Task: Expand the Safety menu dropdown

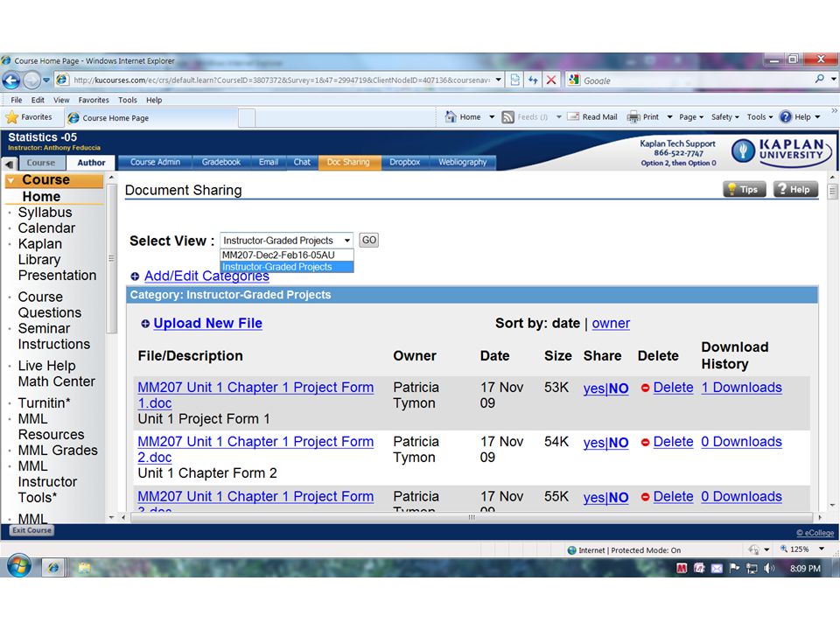Action: pos(724,116)
